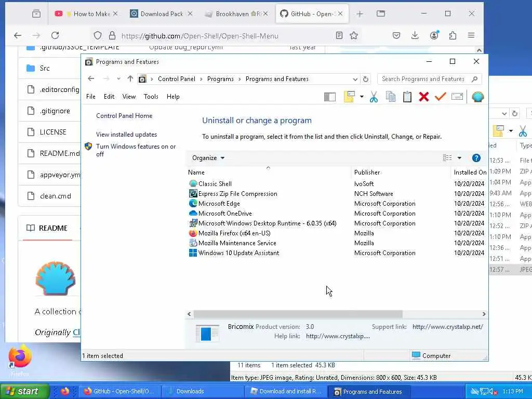
Task: Open the Firefox downloads panel icon
Action: click(x=415, y=35)
